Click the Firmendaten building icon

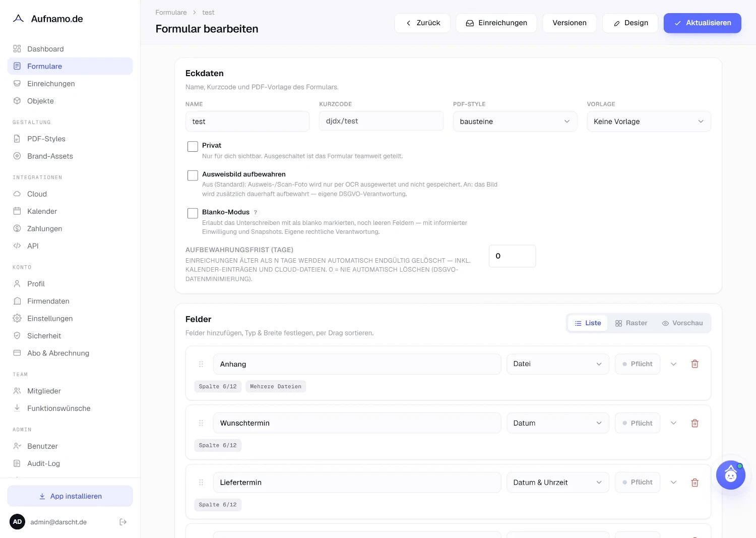click(17, 301)
